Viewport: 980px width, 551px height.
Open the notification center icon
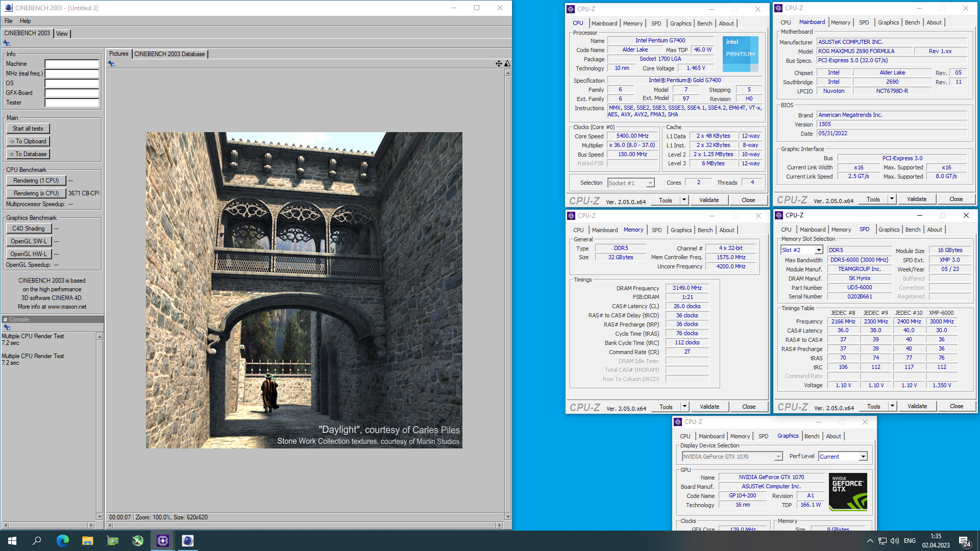pyautogui.click(x=965, y=541)
